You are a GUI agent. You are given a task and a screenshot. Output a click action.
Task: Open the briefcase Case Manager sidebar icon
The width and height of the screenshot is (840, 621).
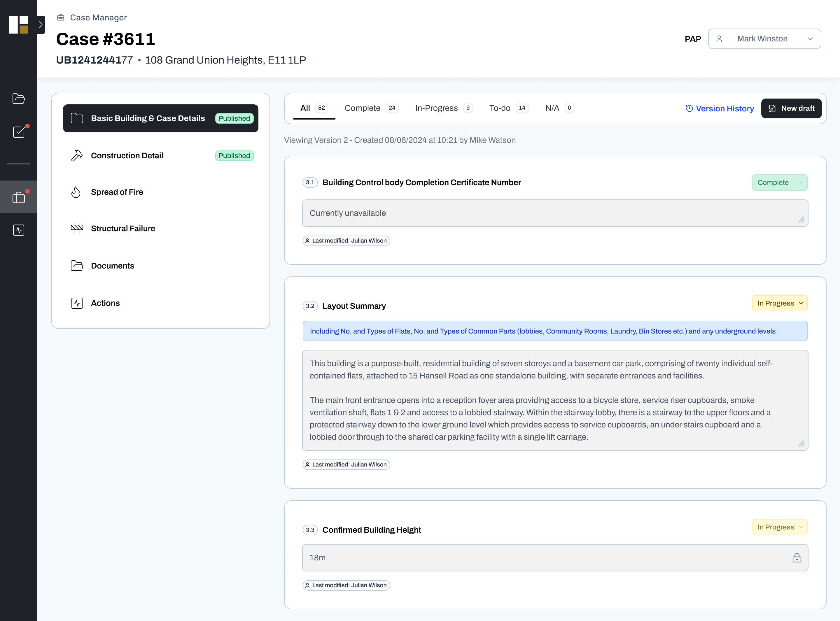(x=18, y=197)
